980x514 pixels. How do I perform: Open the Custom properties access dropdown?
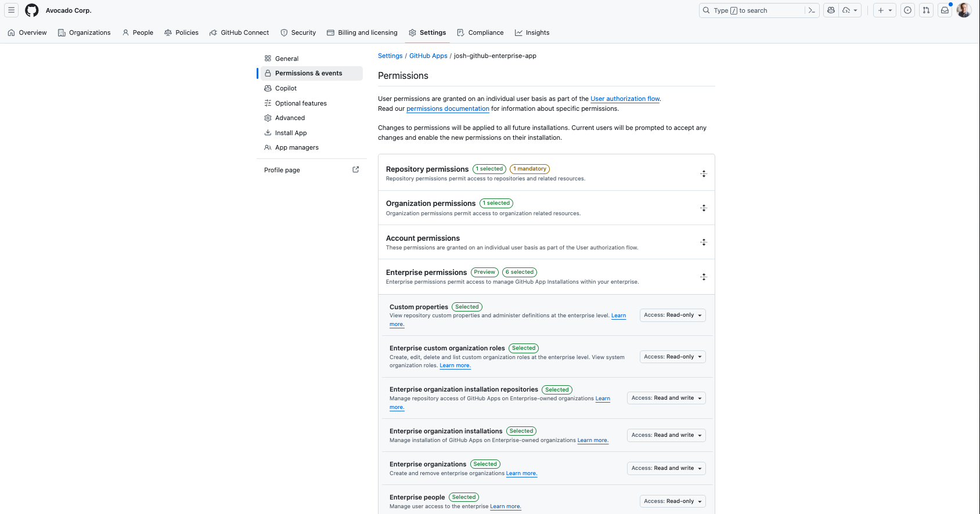[x=673, y=315]
